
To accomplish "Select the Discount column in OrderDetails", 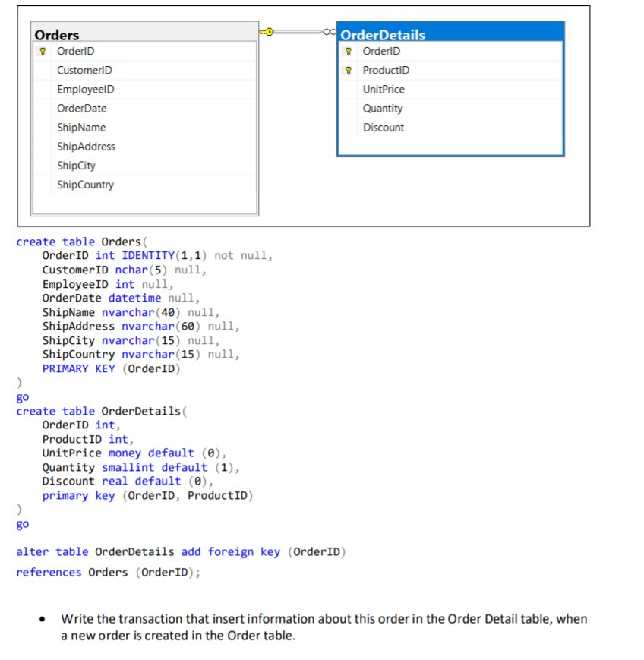I will click(383, 127).
